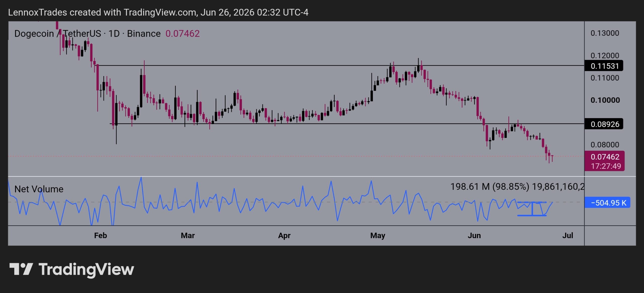Select the 0.11531 price level label

(604, 66)
